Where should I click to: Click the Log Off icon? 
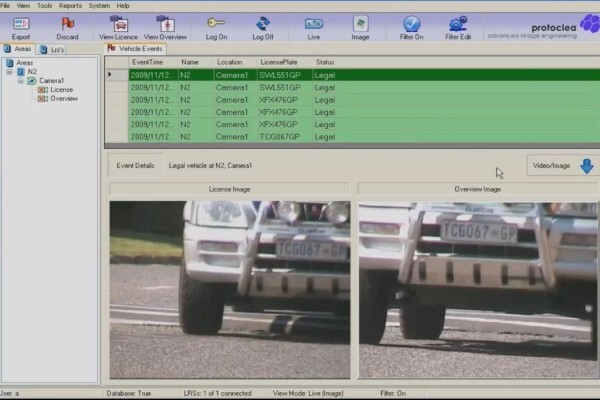pos(263,24)
